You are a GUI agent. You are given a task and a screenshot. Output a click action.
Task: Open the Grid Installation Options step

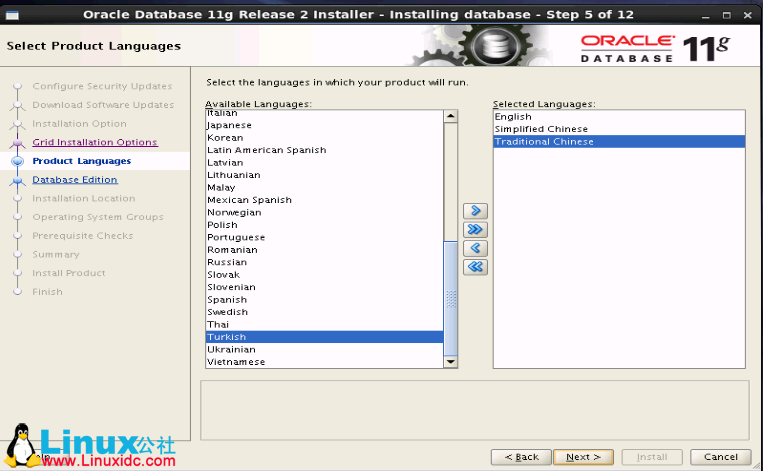(x=95, y=142)
